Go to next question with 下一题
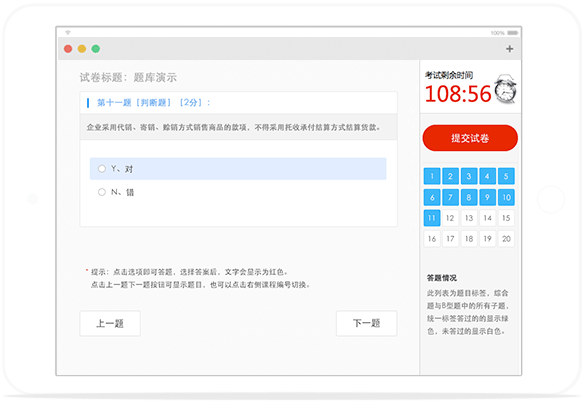 coord(366,323)
